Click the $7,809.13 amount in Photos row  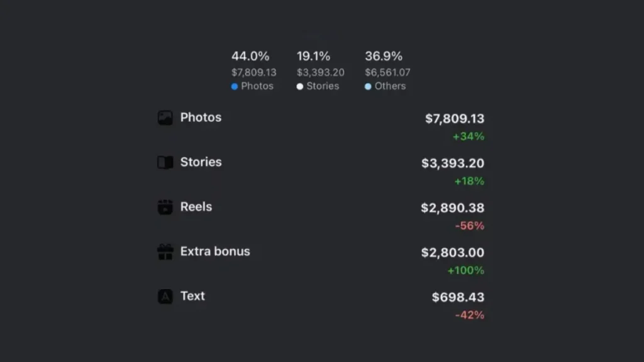coord(455,119)
